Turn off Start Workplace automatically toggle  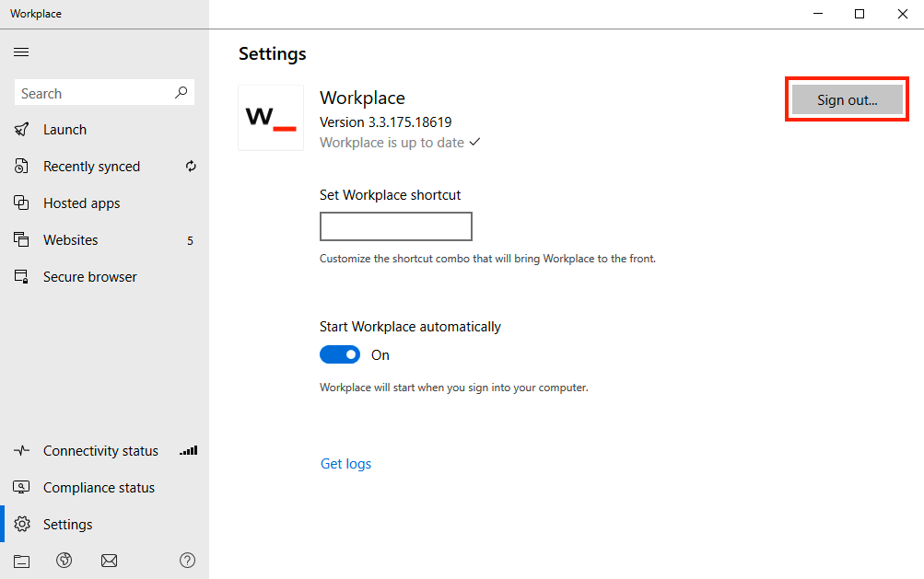click(x=340, y=354)
